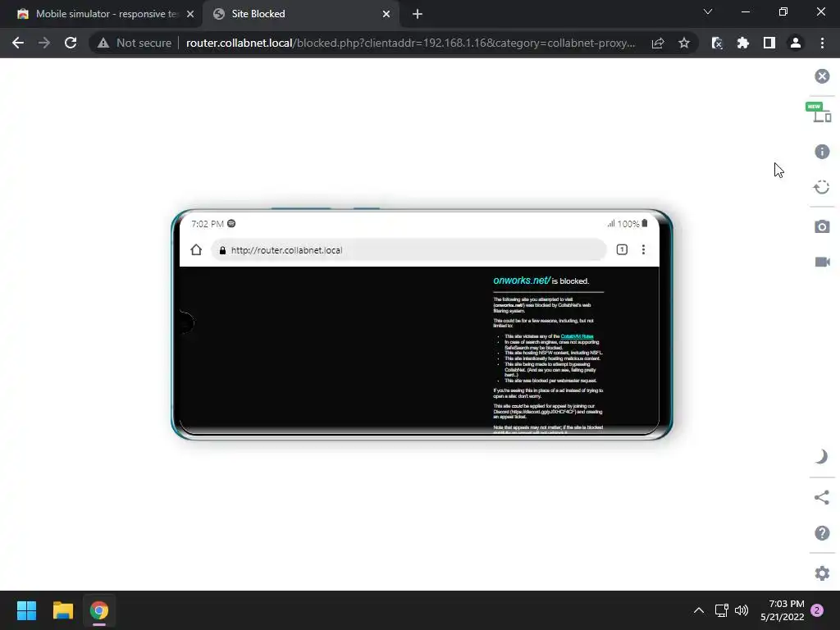
Task: Focus the Chrome address bar URL
Action: pyautogui.click(x=410, y=43)
